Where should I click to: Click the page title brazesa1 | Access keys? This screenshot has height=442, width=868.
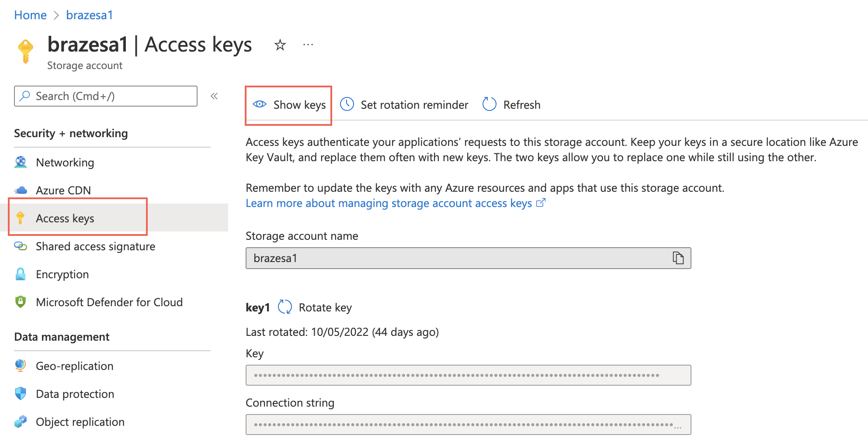[x=149, y=45]
